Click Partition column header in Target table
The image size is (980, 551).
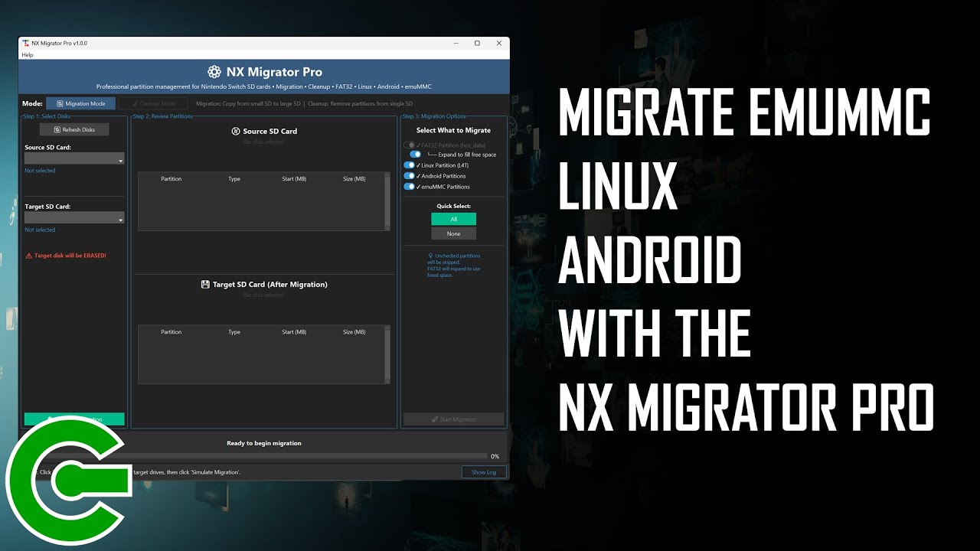(x=171, y=332)
